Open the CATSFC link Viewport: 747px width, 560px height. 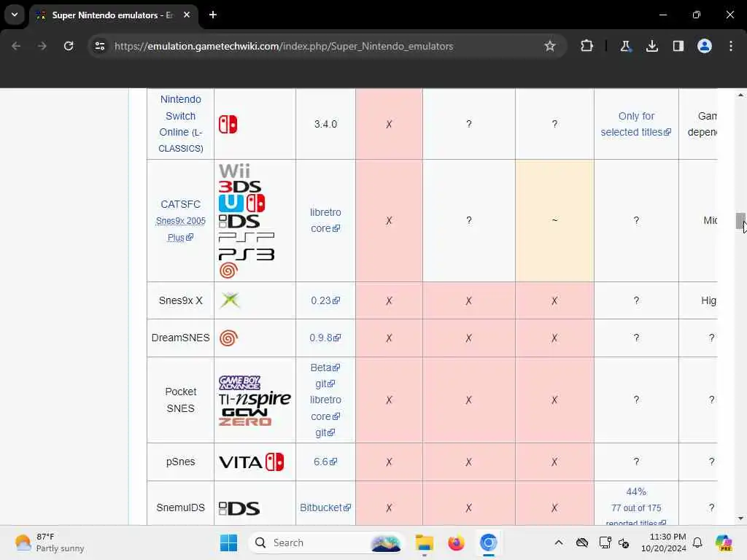point(181,204)
